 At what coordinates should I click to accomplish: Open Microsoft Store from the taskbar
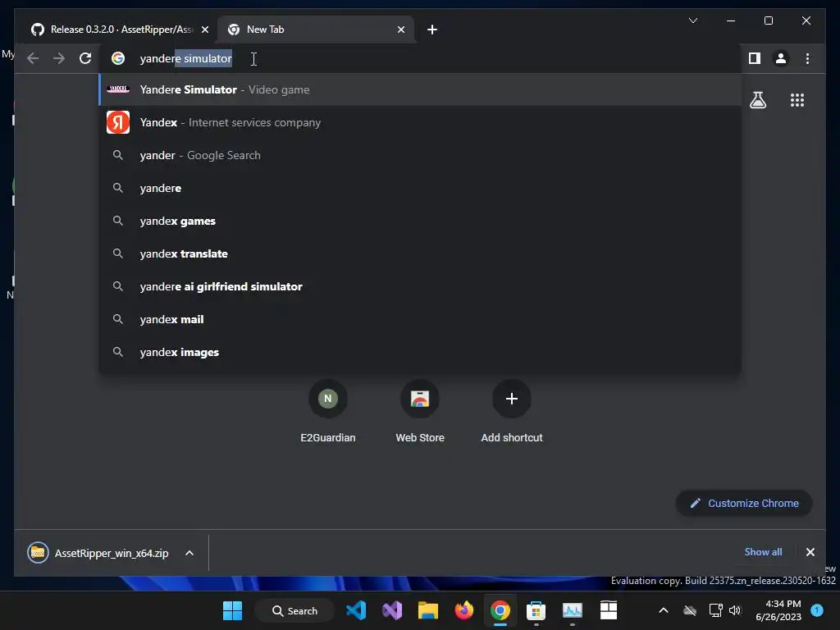point(536,610)
